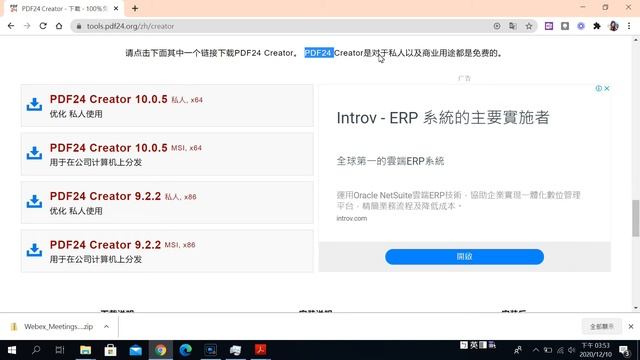Show hidden system tray icons
The height and width of the screenshot is (360, 640).
(x=536, y=350)
